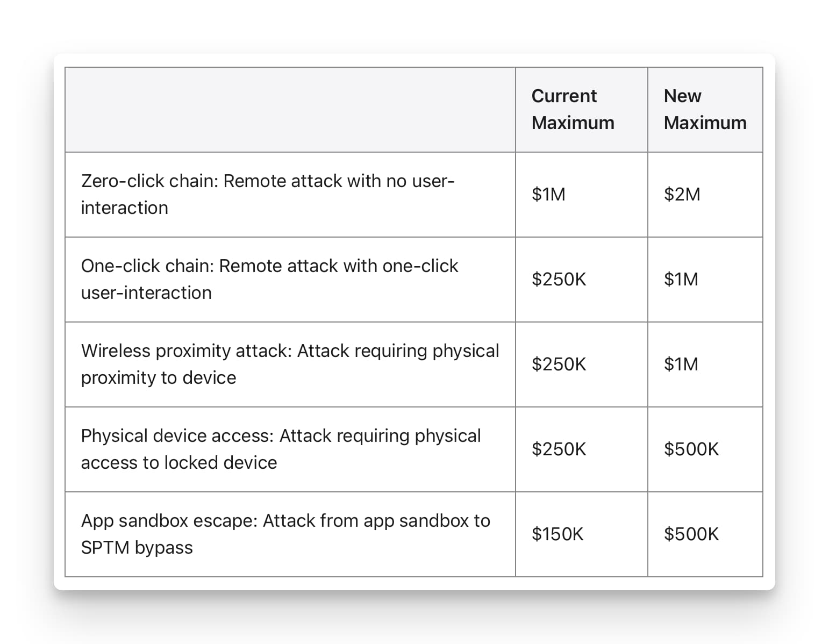829x644 pixels.
Task: Click the 'SPTM bypass' text
Action: pyautogui.click(x=137, y=548)
